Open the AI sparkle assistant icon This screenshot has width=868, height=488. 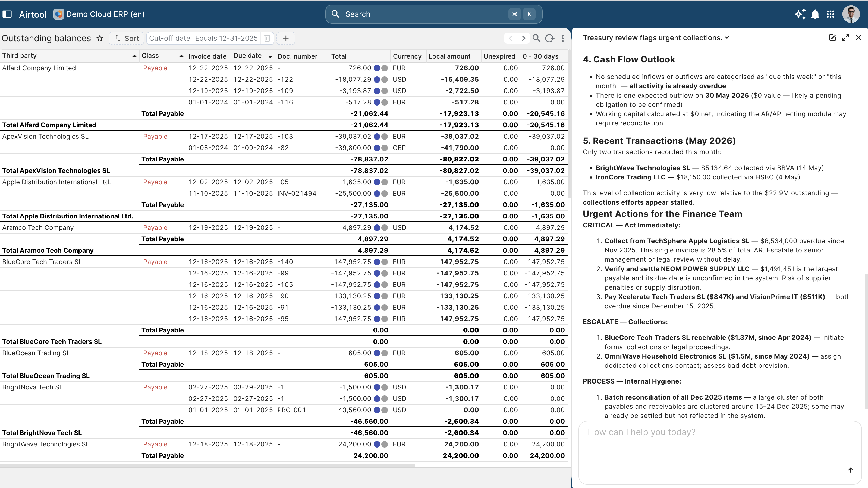point(800,14)
